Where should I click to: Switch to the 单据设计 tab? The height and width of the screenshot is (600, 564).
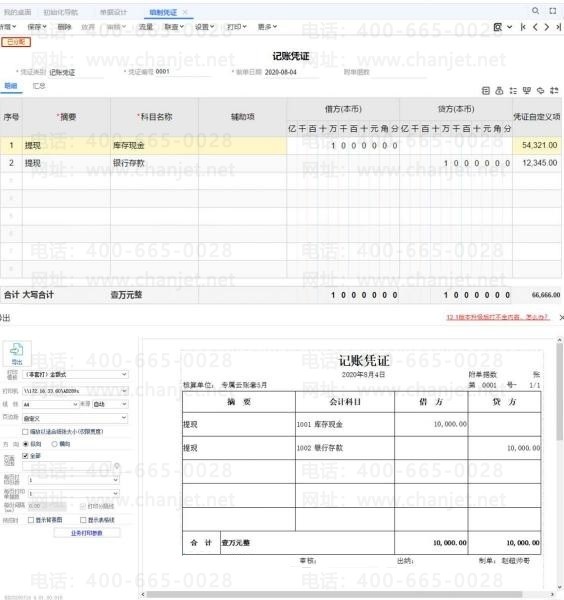[113, 12]
